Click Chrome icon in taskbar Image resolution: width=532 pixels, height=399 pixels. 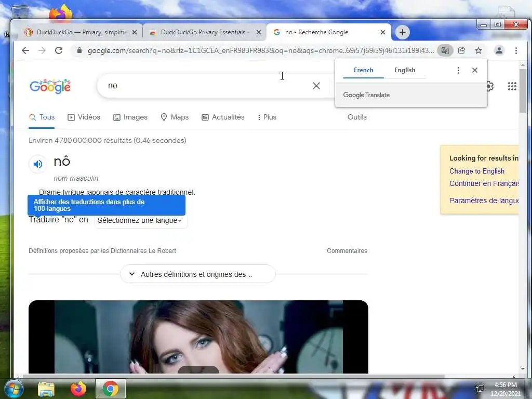(111, 389)
